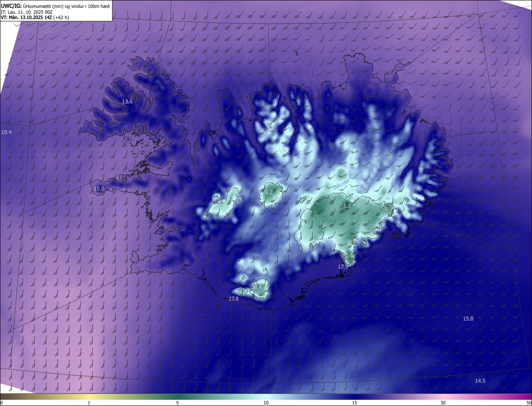
Task: Click the 30 tick label on the colour scale
Action: tap(443, 403)
